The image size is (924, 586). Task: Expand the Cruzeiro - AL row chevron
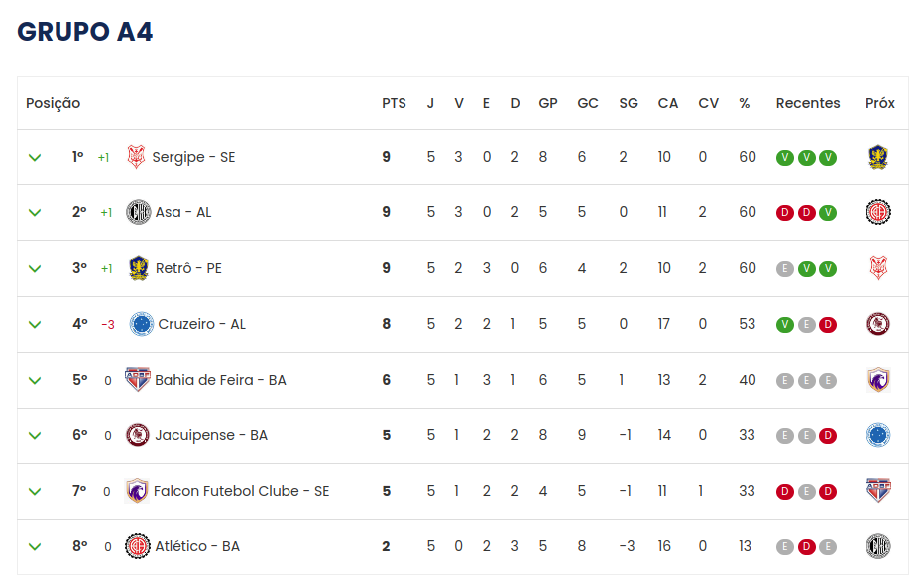(x=35, y=325)
